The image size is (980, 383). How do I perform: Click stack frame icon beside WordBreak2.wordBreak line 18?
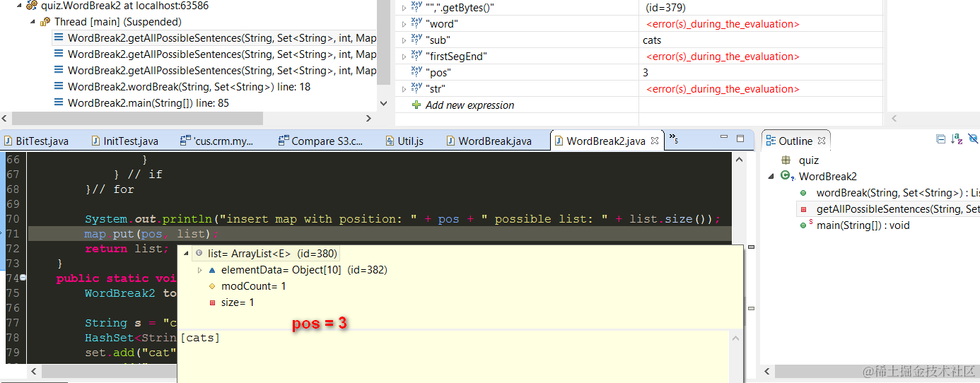coord(59,87)
